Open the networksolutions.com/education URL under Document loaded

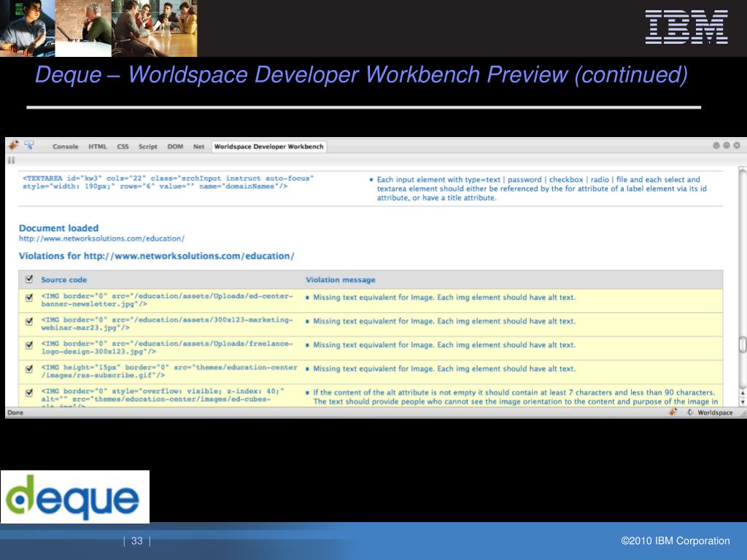pyautogui.click(x=101, y=238)
